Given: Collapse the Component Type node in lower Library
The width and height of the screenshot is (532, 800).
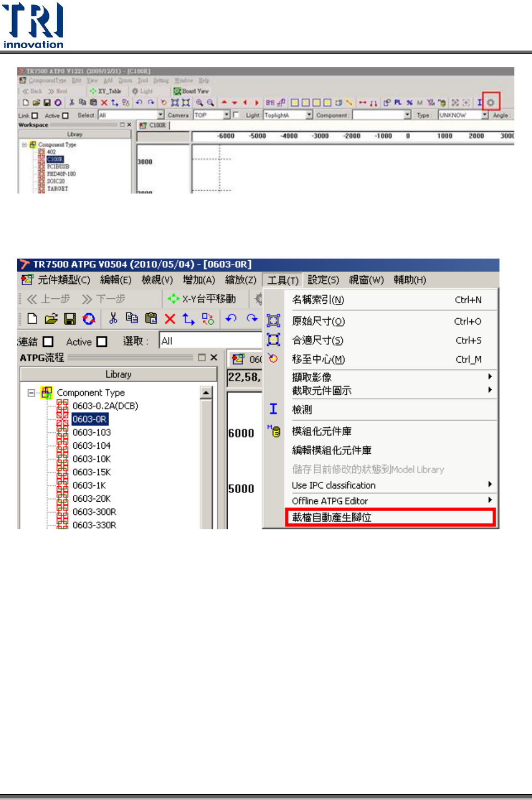Looking at the screenshot, I should pos(31,393).
